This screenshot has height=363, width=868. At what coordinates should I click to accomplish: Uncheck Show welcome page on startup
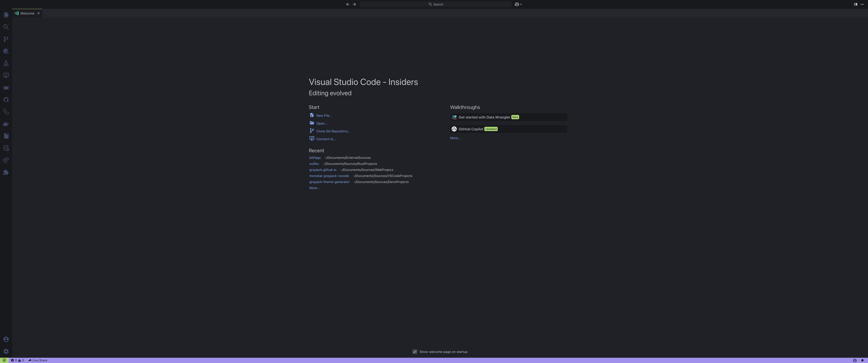[415, 352]
